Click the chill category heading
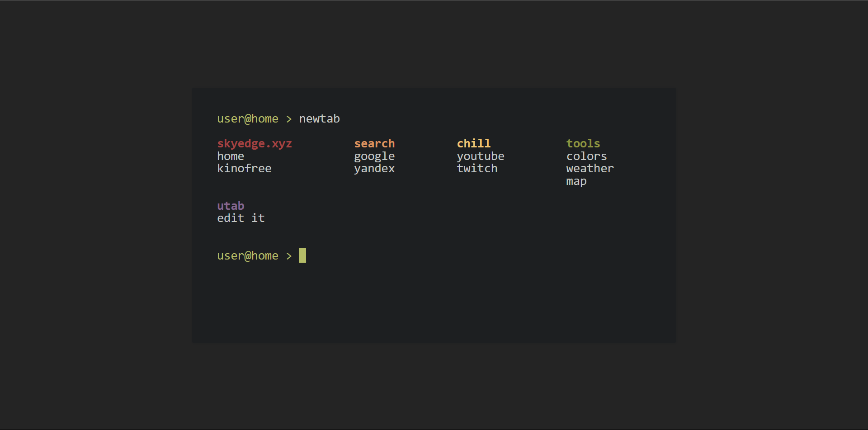868x430 pixels. [473, 143]
